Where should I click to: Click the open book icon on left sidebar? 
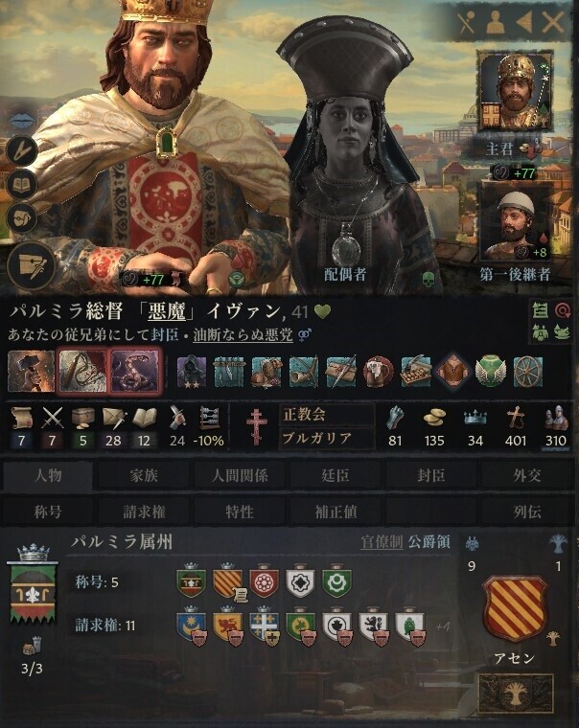22,185
